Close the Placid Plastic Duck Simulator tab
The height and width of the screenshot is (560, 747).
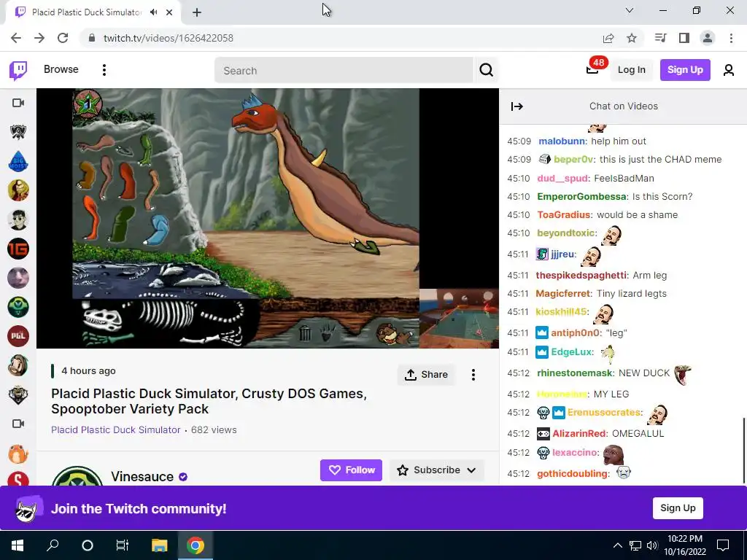(x=169, y=12)
